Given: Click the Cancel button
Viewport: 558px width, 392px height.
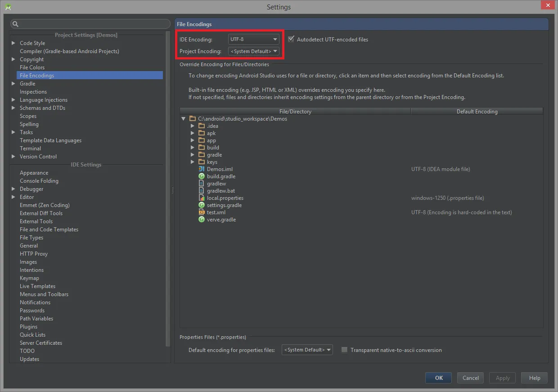Looking at the screenshot, I should click(471, 378).
